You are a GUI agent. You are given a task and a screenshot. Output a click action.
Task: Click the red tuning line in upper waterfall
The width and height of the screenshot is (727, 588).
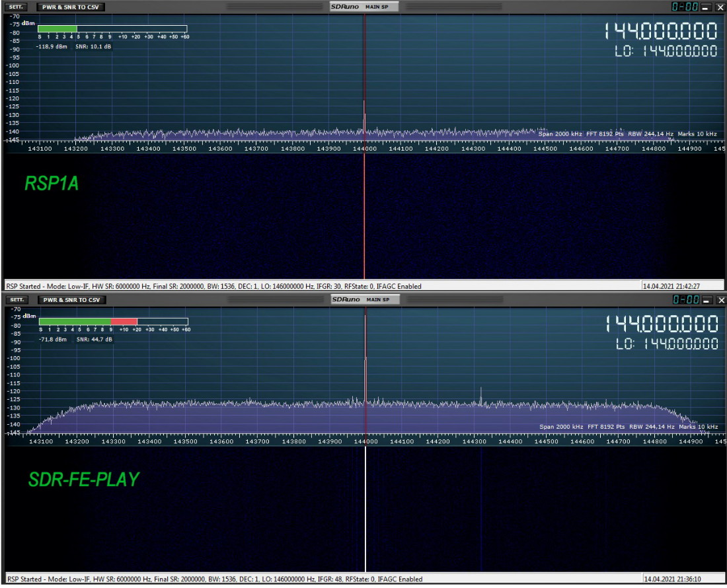pyautogui.click(x=364, y=217)
